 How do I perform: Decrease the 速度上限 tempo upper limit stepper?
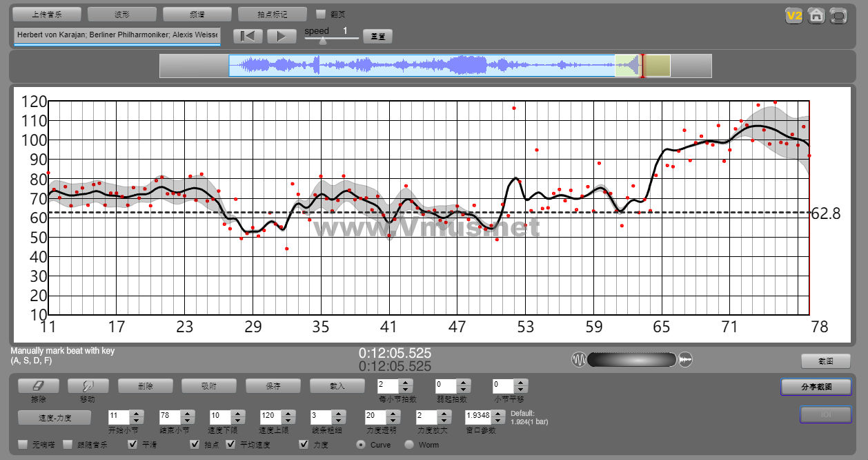[x=288, y=421]
